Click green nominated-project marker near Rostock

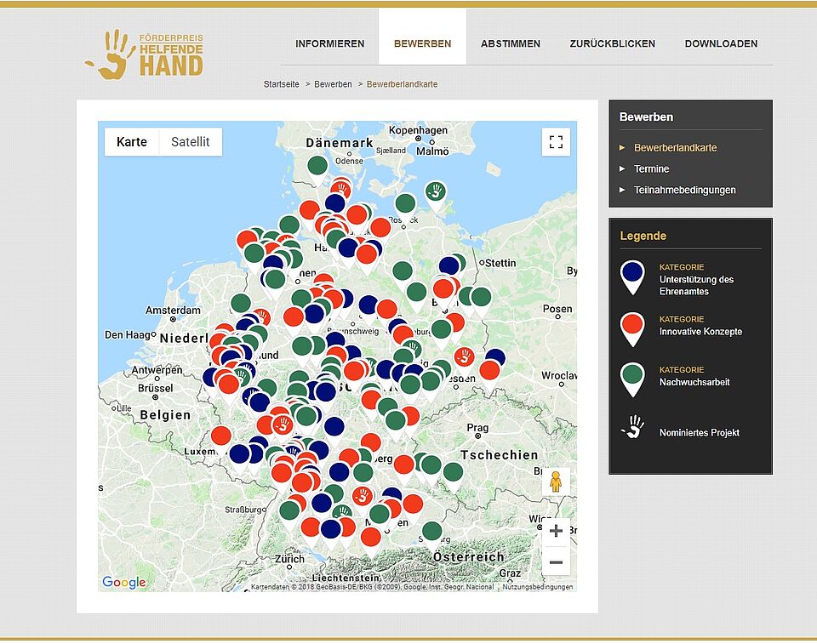point(436,193)
